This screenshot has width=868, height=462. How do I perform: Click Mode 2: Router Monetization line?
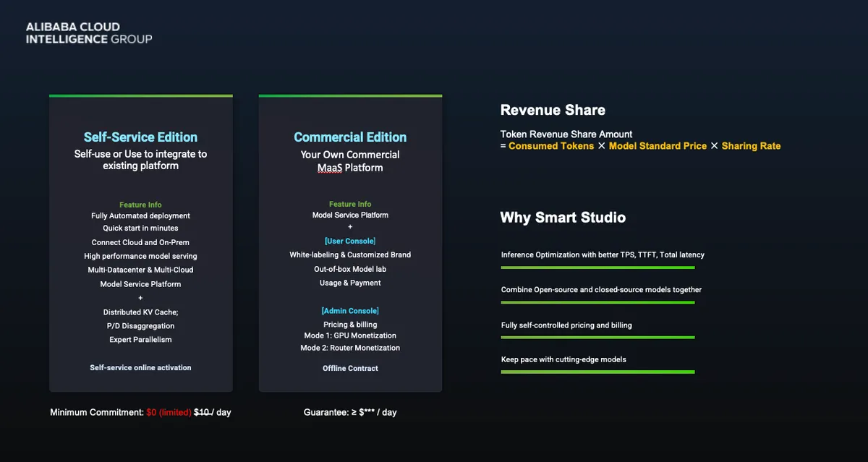tap(350, 348)
